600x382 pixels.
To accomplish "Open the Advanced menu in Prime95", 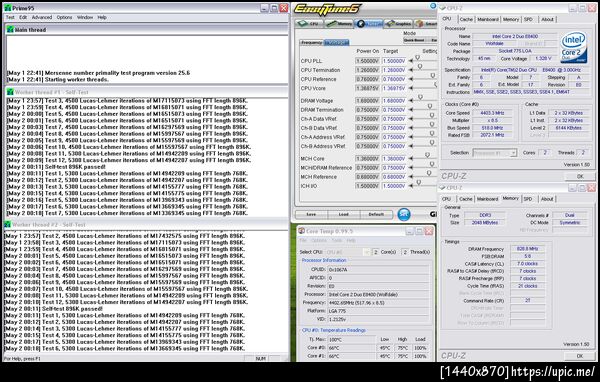I will click(x=42, y=17).
